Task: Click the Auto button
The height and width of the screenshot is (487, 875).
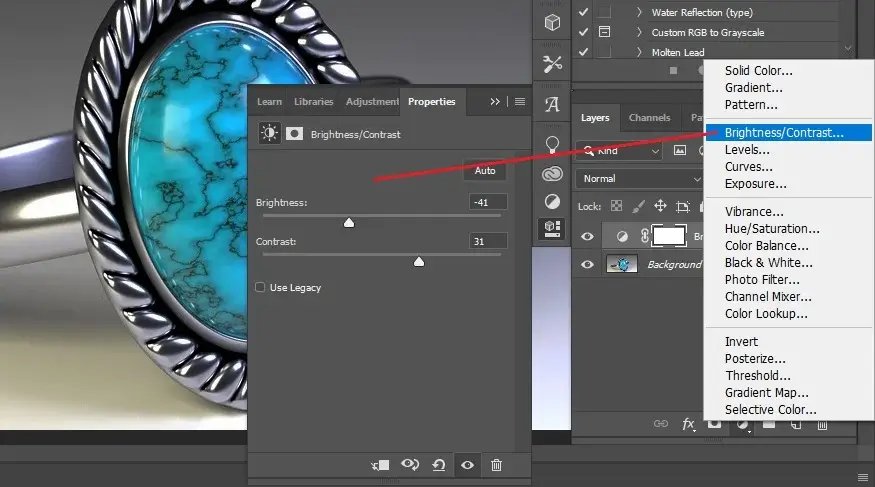Action: pos(485,170)
